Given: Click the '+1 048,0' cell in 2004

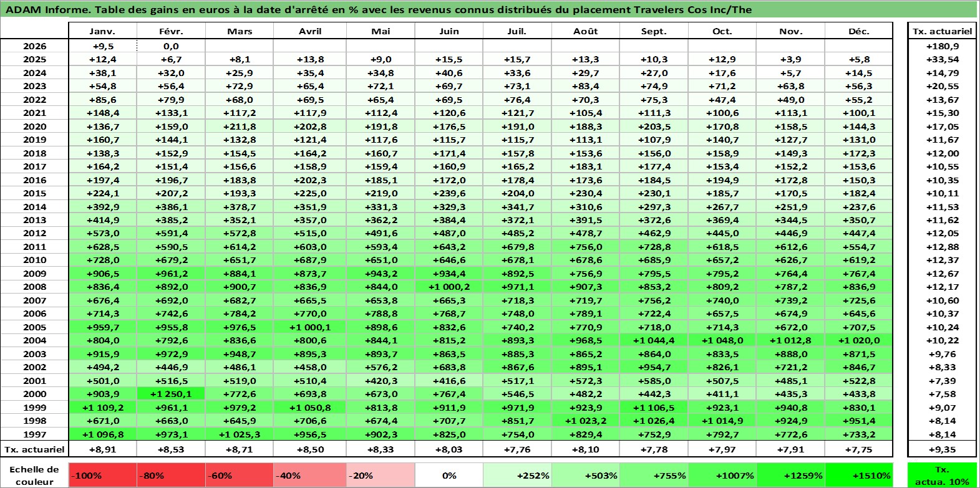Looking at the screenshot, I should coord(722,340).
